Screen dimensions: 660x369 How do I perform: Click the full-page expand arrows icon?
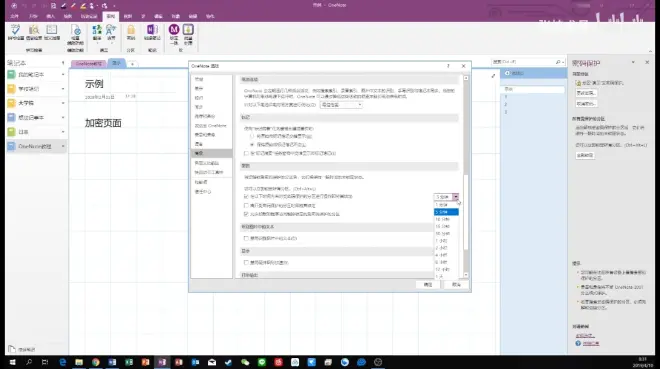point(493,76)
